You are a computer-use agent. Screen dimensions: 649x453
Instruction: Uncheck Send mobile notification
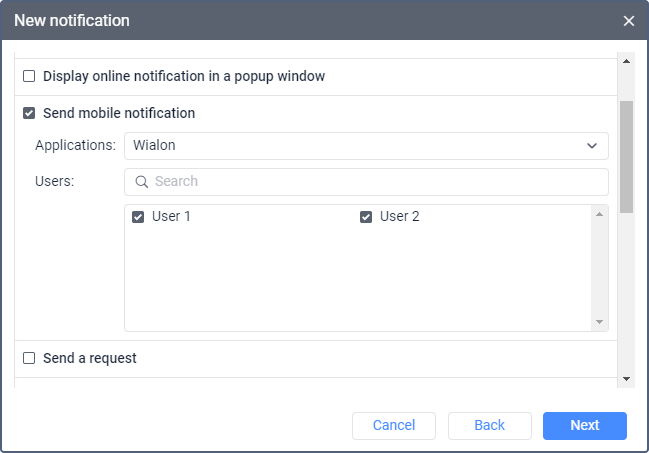pyautogui.click(x=29, y=113)
